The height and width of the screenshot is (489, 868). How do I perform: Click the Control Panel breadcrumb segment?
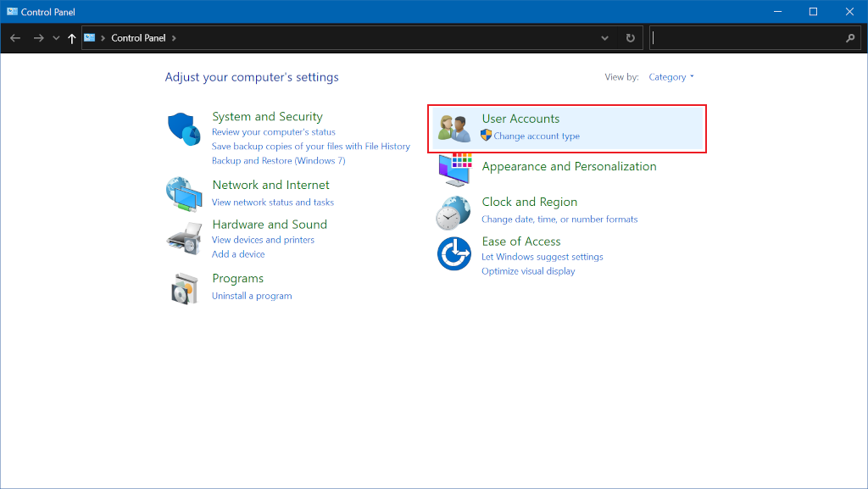pos(138,38)
